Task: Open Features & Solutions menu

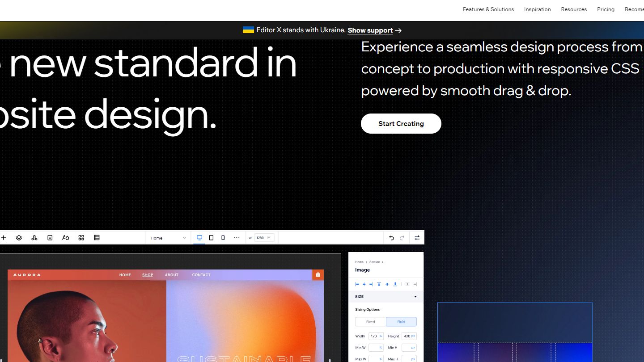Action: pos(488,9)
